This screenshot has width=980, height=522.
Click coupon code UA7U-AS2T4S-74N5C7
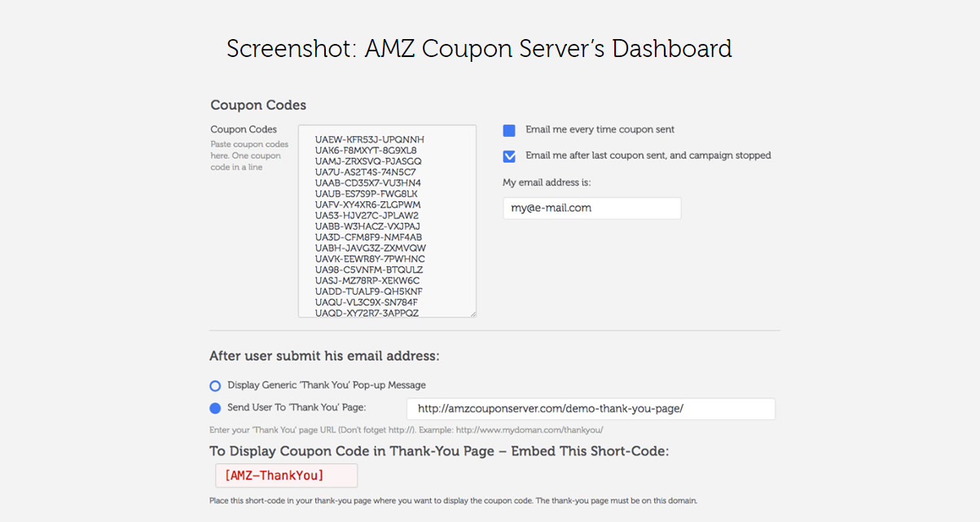[x=366, y=172]
